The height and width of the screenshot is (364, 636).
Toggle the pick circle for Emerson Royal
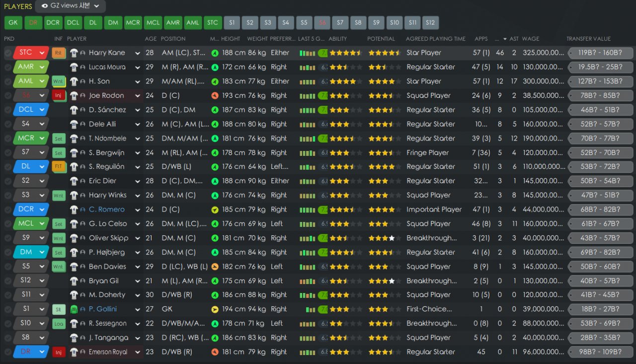[x=8, y=353]
